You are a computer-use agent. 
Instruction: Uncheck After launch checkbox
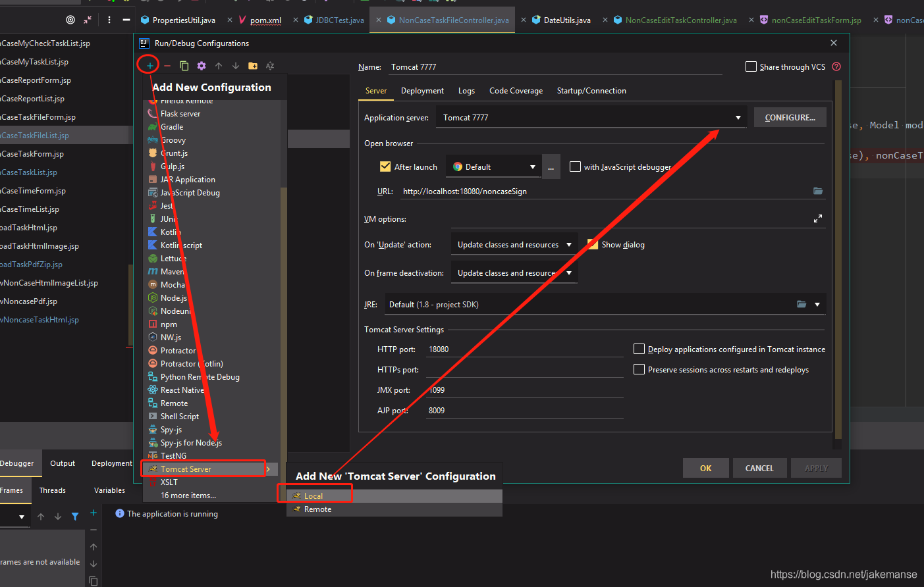[385, 166]
